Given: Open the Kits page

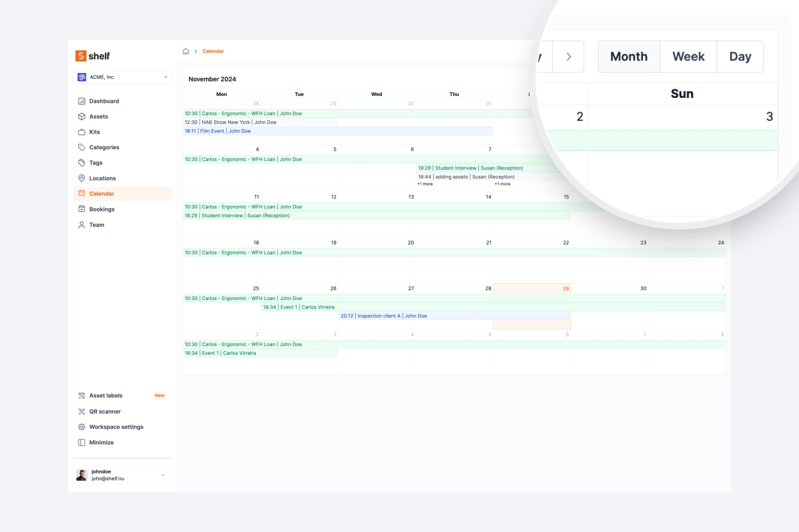Looking at the screenshot, I should click(x=94, y=132).
